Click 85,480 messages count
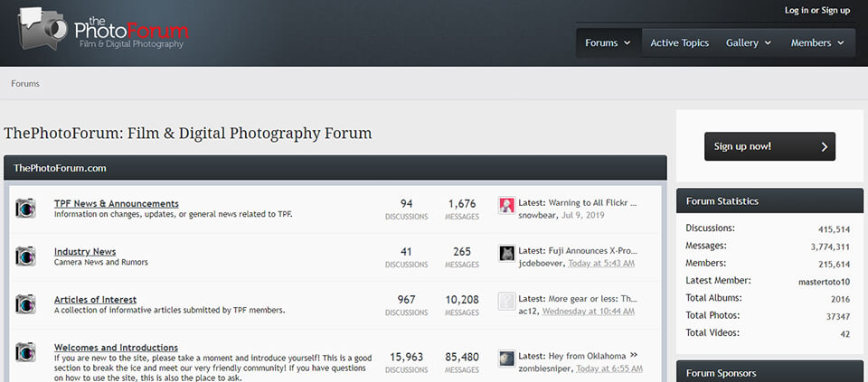The image size is (868, 382). point(462,357)
